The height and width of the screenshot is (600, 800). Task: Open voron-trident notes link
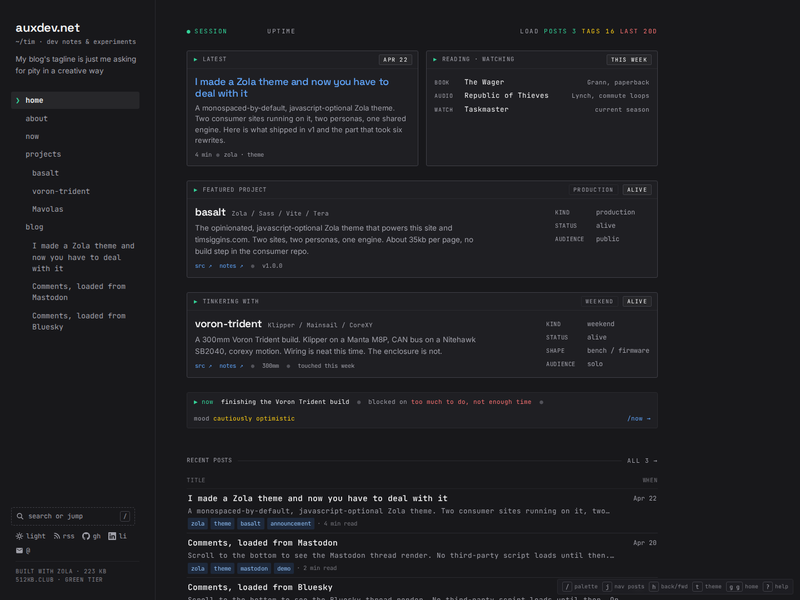click(231, 366)
